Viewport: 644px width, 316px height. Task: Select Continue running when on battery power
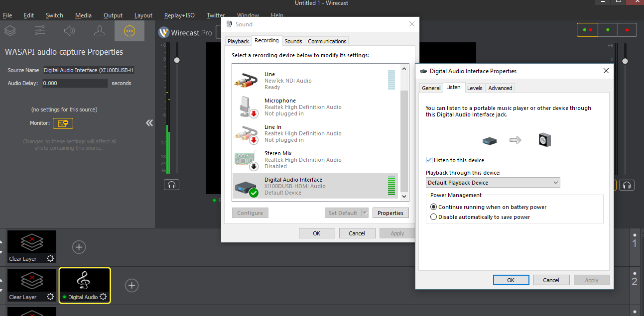click(434, 207)
